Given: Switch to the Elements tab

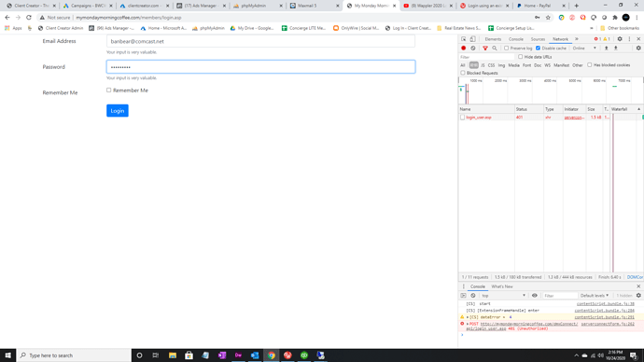Looking at the screenshot, I should click(493, 39).
